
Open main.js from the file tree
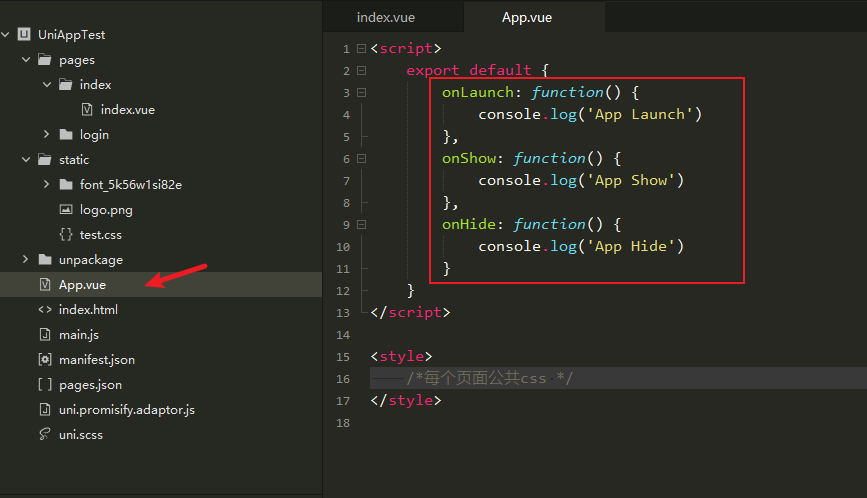[x=79, y=335]
